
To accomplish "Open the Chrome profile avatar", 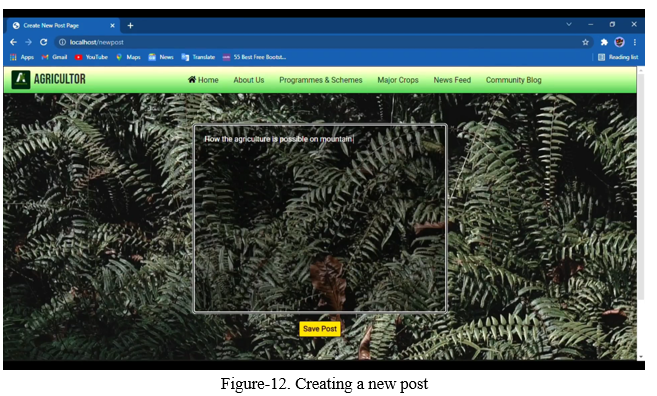I will pos(619,42).
